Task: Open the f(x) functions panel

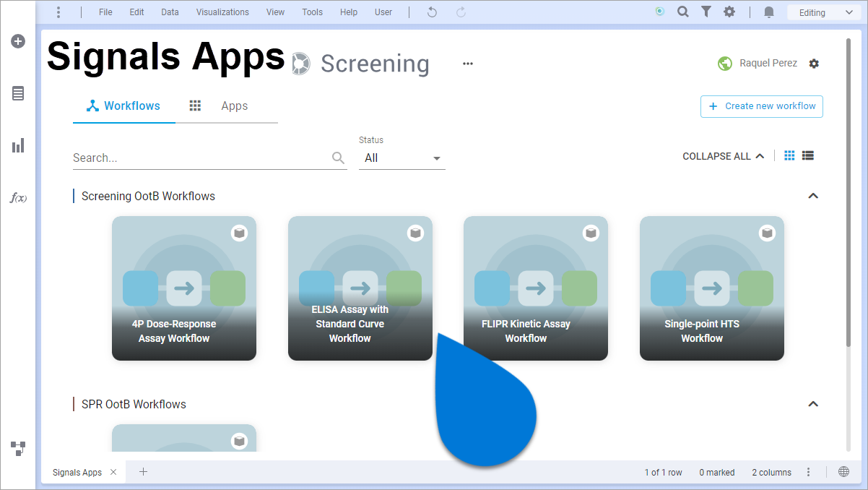Action: [x=17, y=197]
